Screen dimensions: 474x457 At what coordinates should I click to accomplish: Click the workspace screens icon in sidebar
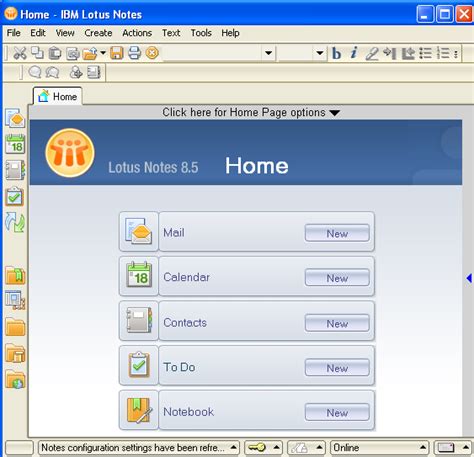(x=15, y=300)
